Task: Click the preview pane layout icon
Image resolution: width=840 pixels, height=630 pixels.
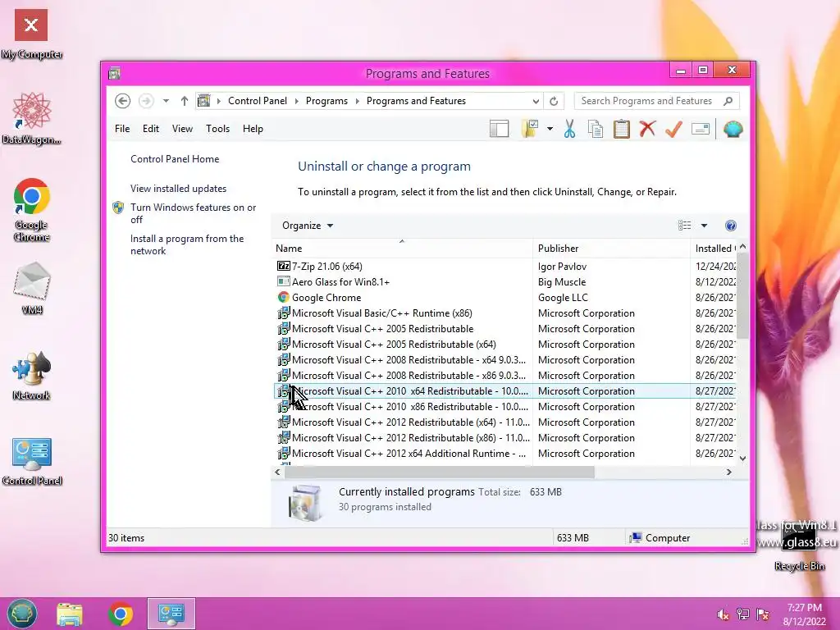Action: tap(500, 129)
